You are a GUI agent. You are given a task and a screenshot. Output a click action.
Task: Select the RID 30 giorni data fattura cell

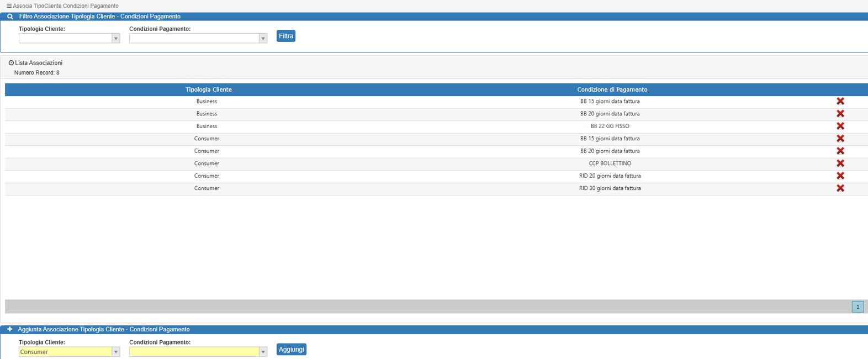(610, 188)
